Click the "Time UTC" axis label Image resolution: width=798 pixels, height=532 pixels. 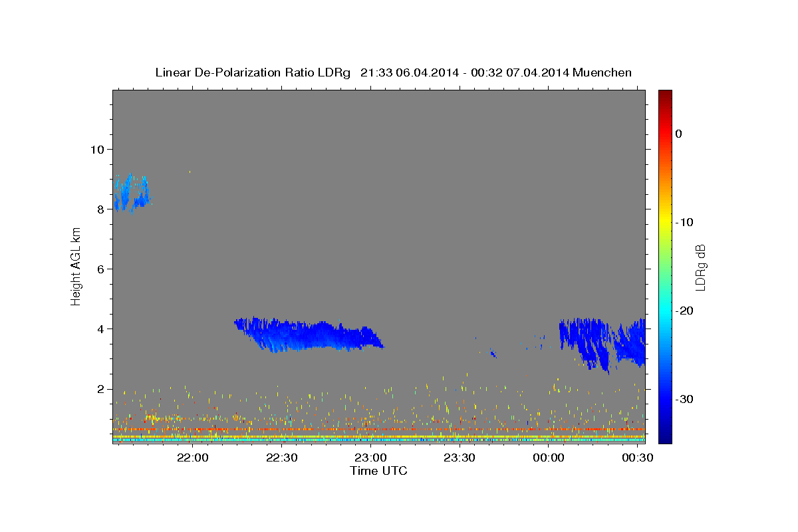point(378,471)
